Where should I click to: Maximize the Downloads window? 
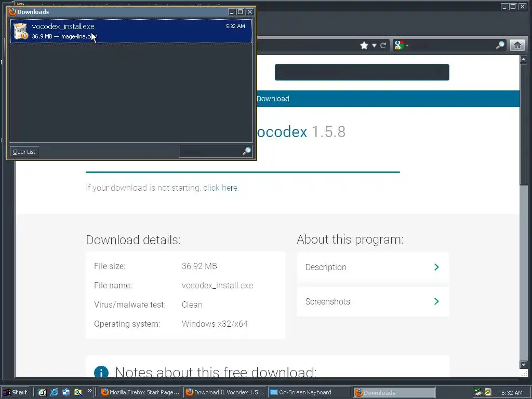point(240,12)
